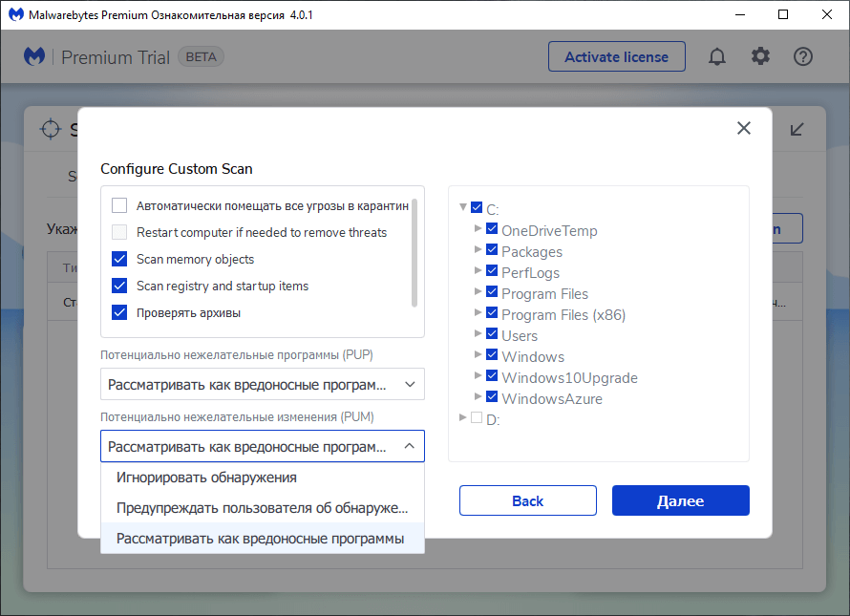Expand the Program Files folder
The image size is (850, 616).
[x=478, y=293]
